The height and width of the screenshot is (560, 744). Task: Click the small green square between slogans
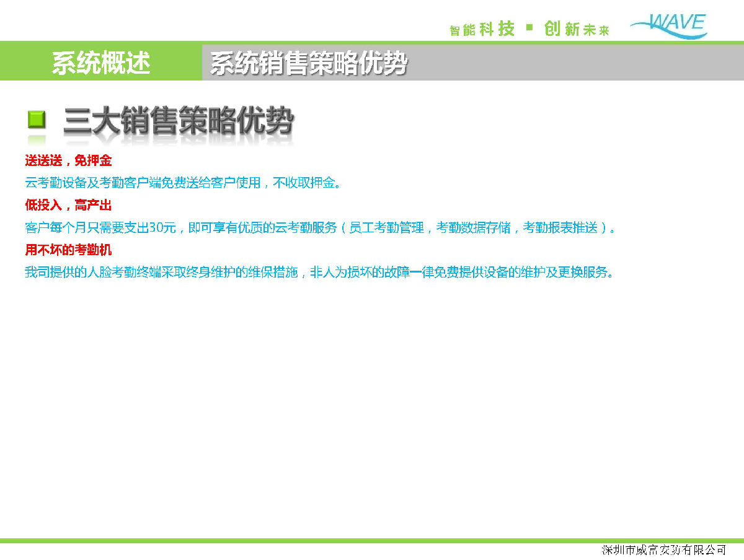tap(529, 27)
